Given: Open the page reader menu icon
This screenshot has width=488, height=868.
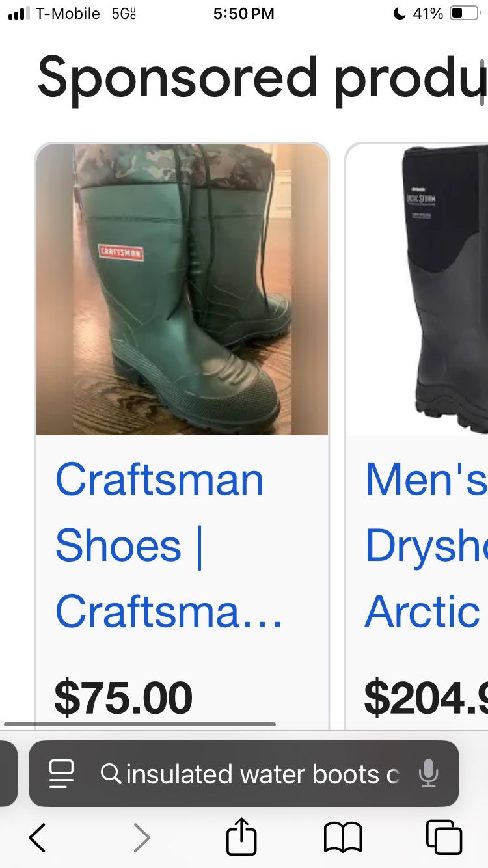Looking at the screenshot, I should 62,774.
